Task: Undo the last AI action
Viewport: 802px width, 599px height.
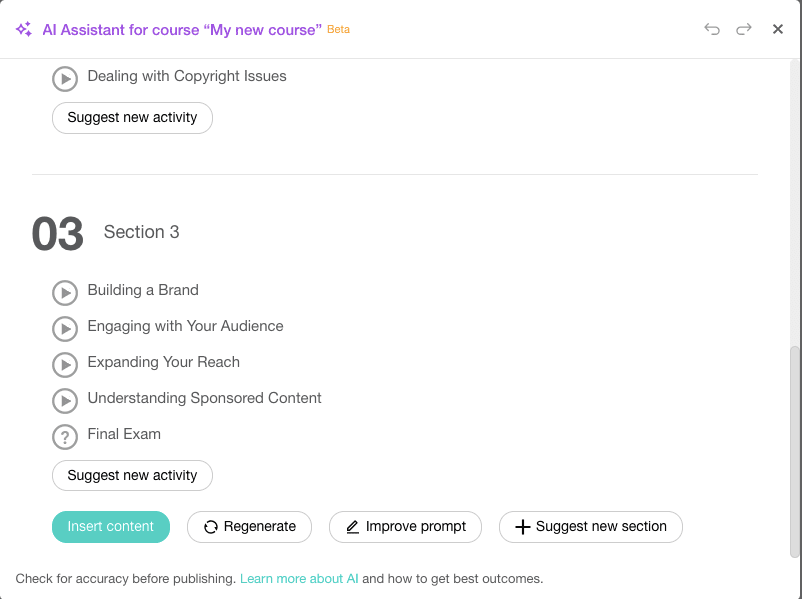Action: [x=712, y=29]
